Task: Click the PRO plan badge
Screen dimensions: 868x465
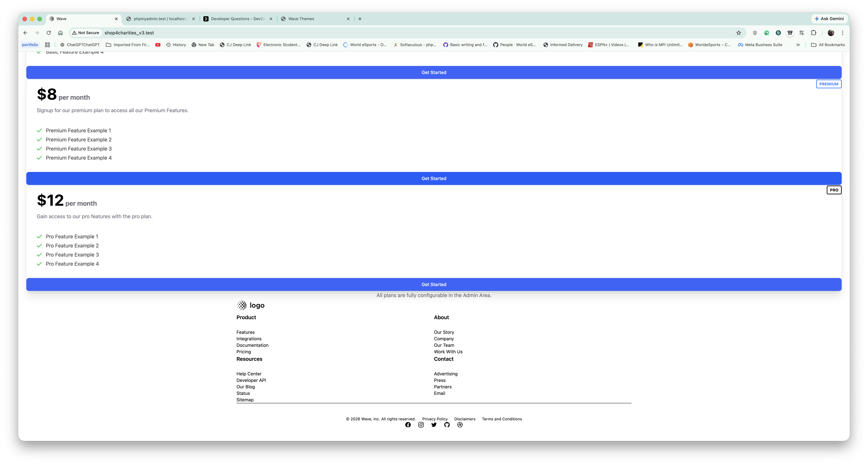Action: click(834, 190)
